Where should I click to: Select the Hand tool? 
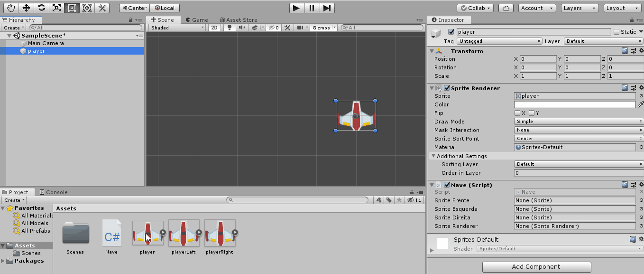pos(11,8)
